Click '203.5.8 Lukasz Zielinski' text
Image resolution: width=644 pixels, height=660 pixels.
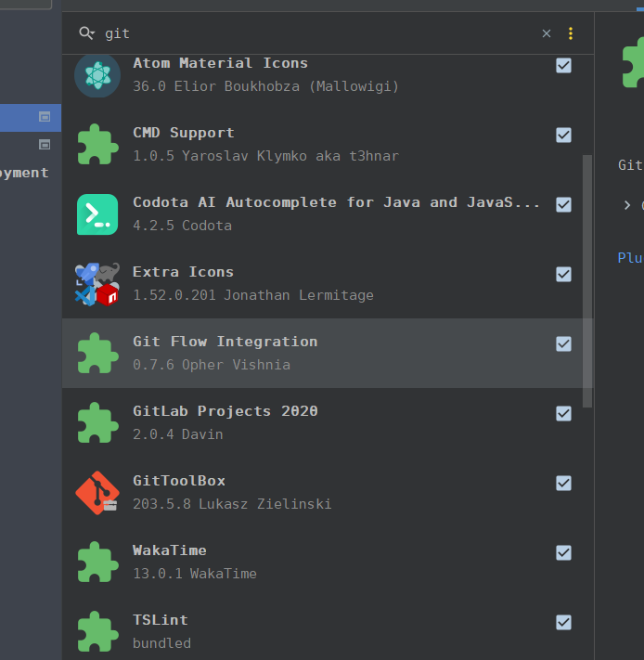pos(232,504)
